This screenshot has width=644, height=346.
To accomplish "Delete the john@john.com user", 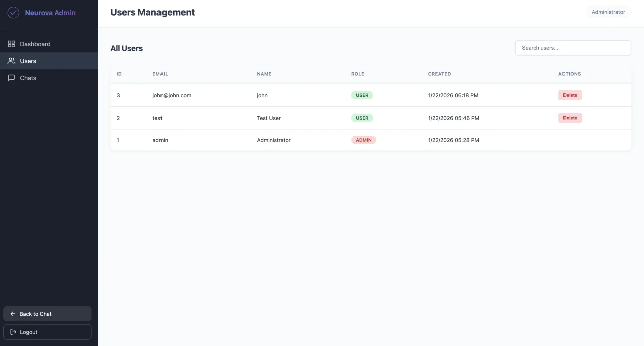I will coord(570,95).
